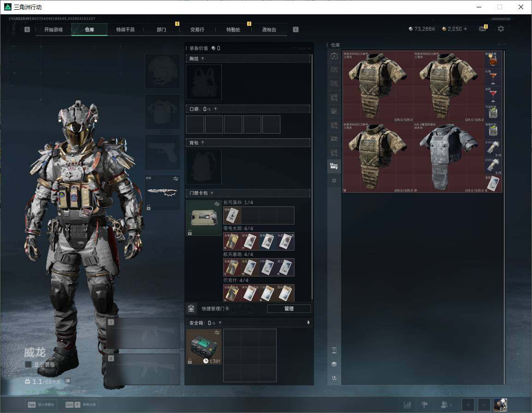Select the top-left MAS2 armor in warehouse
This screenshot has width=532, height=413.
378,87
